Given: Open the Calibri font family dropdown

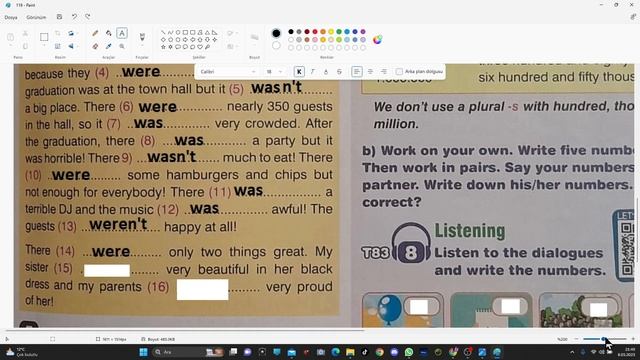Looking at the screenshot, I should [x=228, y=72].
